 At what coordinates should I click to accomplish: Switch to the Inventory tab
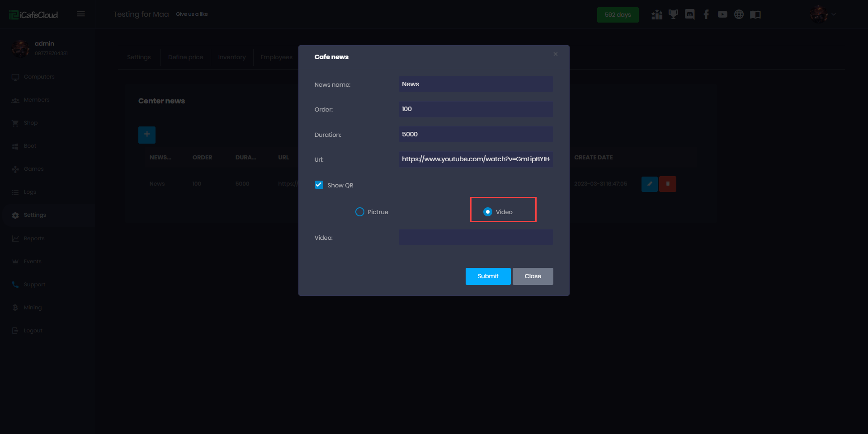(231, 57)
